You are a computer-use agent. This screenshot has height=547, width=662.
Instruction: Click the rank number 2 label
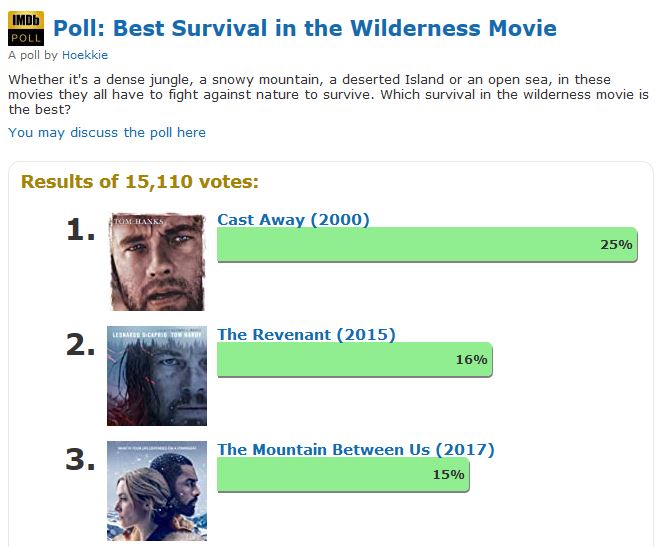[x=80, y=346]
